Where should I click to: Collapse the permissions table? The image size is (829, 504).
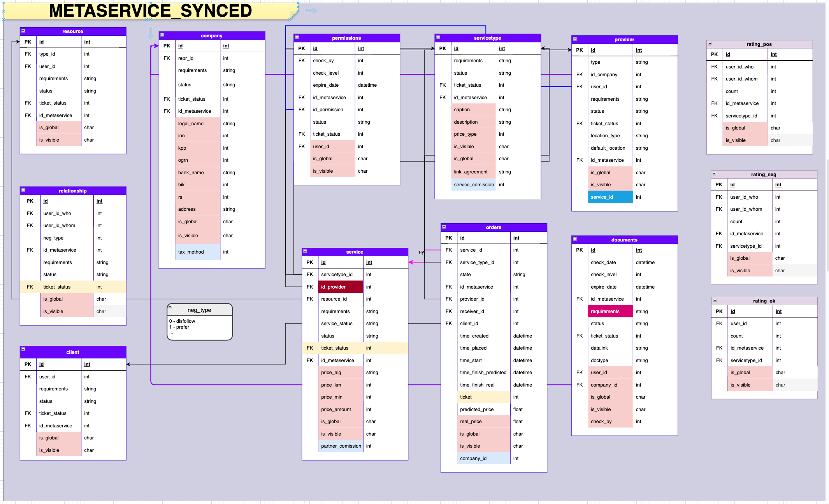coord(297,37)
